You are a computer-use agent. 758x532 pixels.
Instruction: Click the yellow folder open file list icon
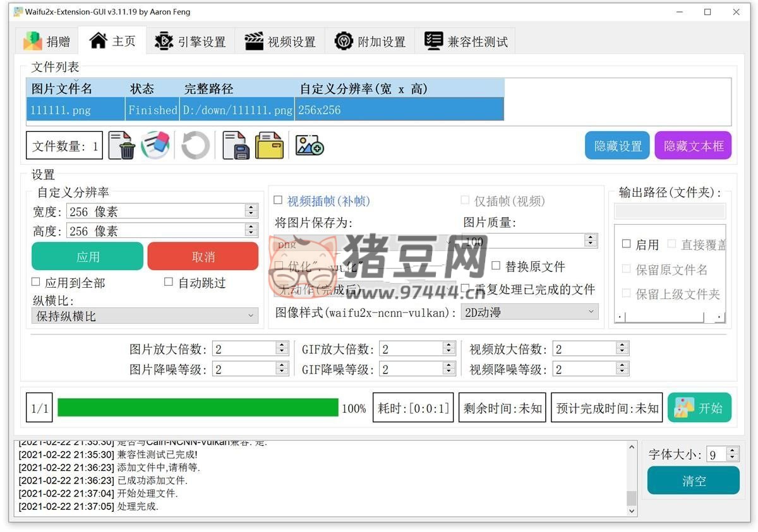point(269,146)
